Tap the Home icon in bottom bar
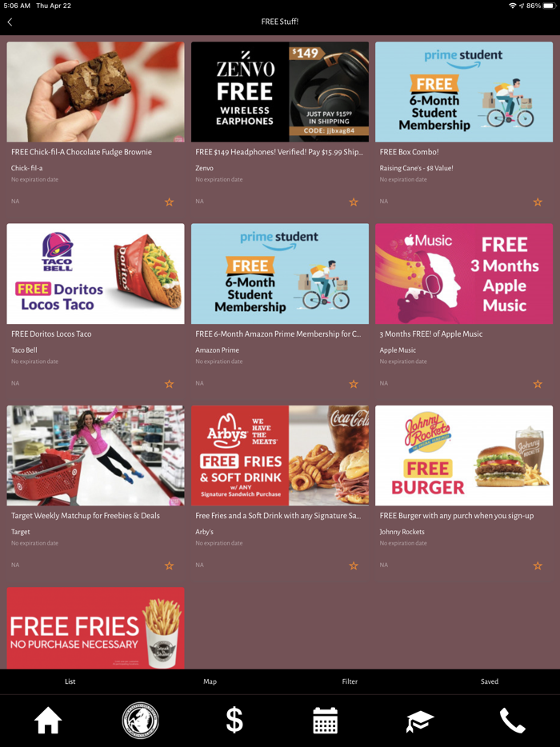This screenshot has width=560, height=747. pyautogui.click(x=48, y=720)
